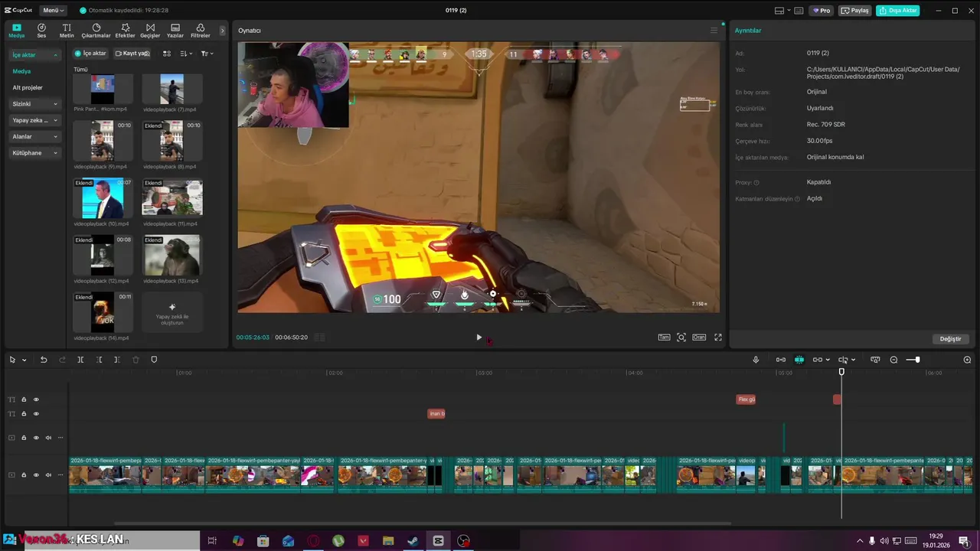Screen dimensions: 980x551
Task: Hide the top text track
Action: [36, 399]
